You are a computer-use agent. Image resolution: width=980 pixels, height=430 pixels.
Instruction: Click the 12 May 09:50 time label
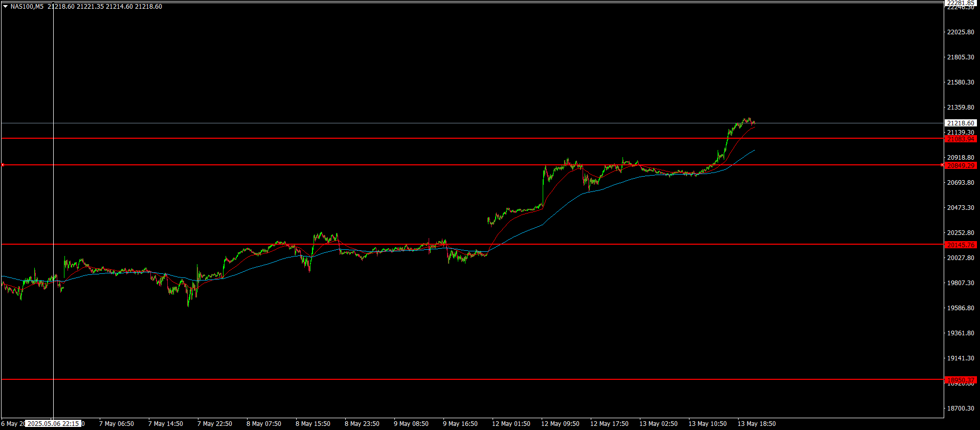click(x=560, y=424)
